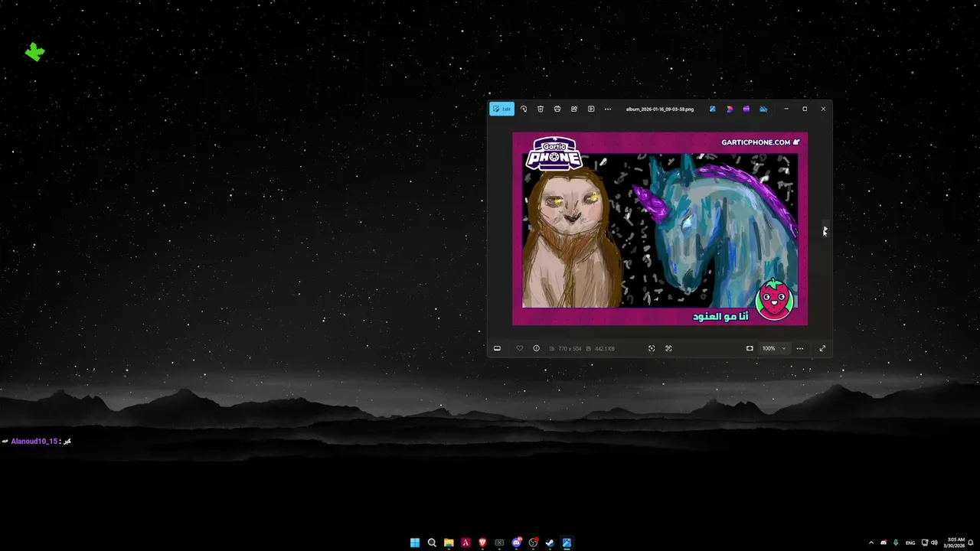This screenshot has height=551, width=980.
Task: Print the image using the printer icon
Action: pos(557,109)
